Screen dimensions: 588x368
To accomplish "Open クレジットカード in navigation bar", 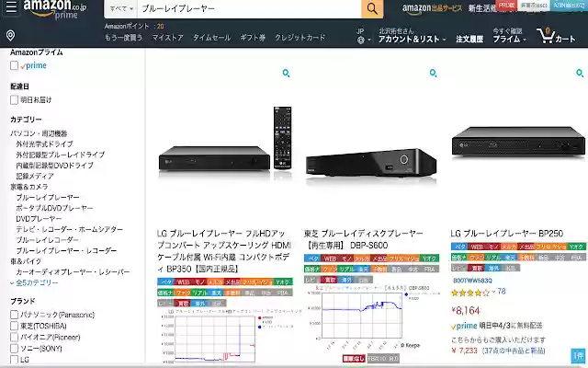I will [x=300, y=38].
